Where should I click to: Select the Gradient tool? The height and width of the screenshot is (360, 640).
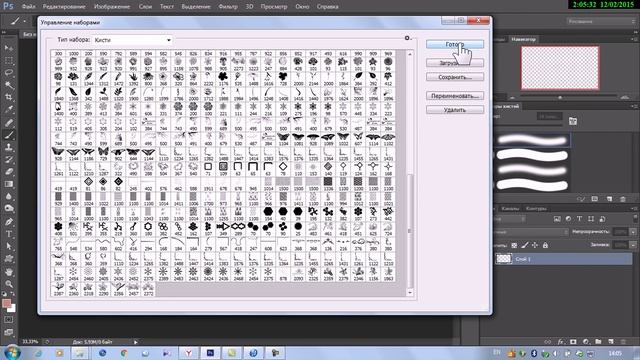tap(9, 184)
